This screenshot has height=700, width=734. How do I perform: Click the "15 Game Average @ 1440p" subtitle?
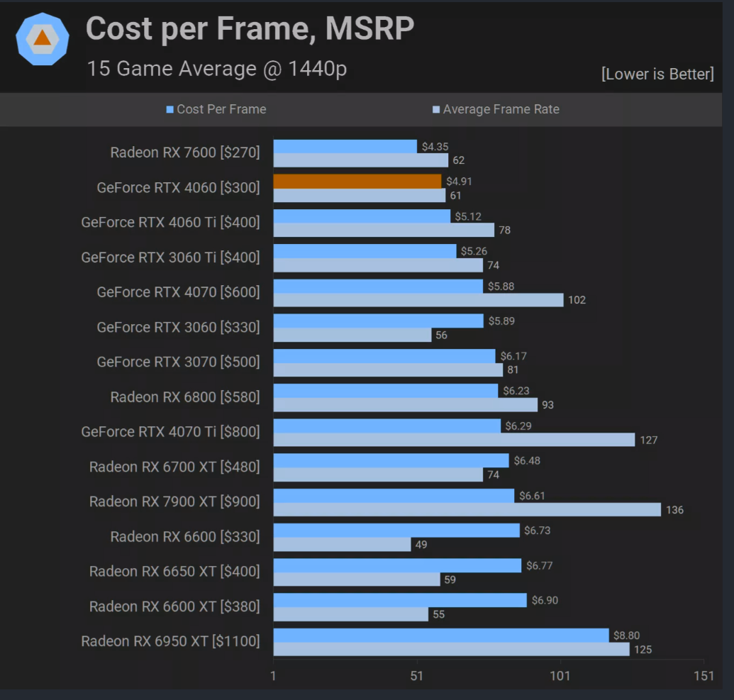[x=217, y=69]
